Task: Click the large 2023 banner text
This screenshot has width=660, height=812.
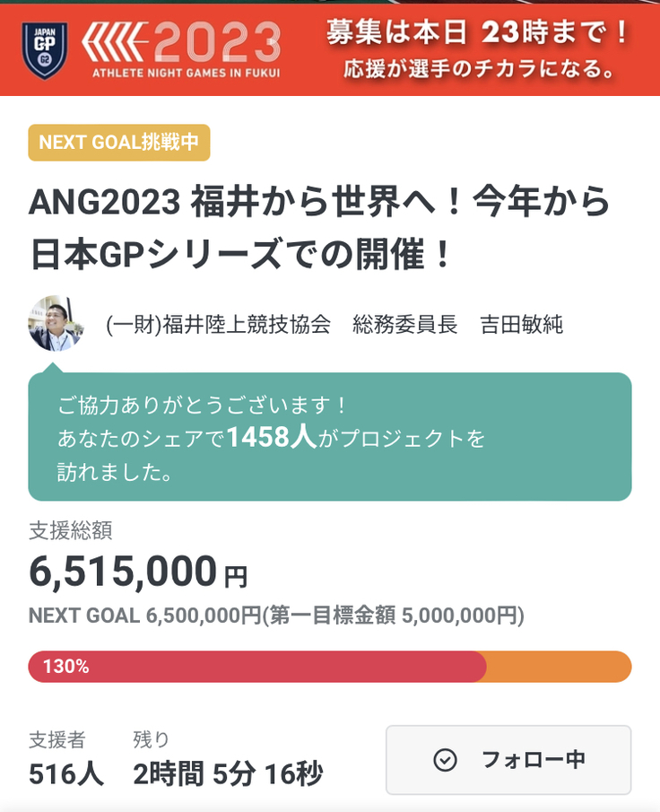Action: 215,41
